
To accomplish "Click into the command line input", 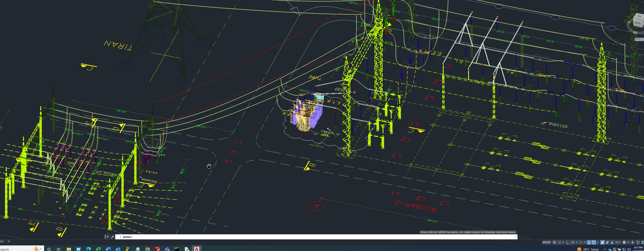I will pos(300,237).
